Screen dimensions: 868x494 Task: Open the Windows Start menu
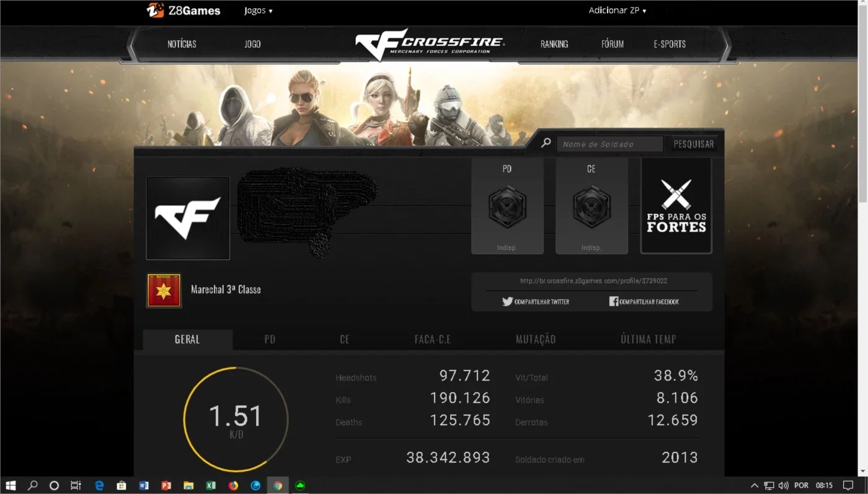click(11, 485)
